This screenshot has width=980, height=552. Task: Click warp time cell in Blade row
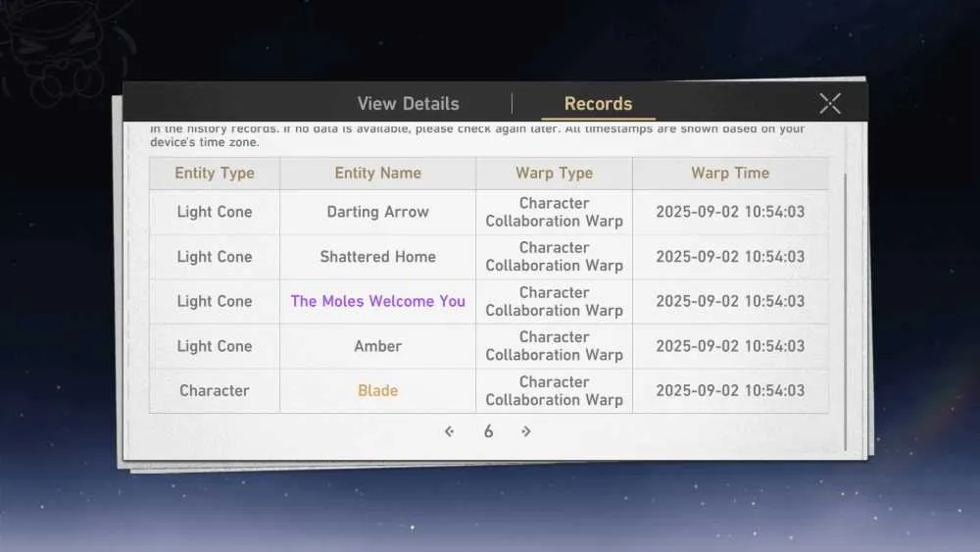730,390
